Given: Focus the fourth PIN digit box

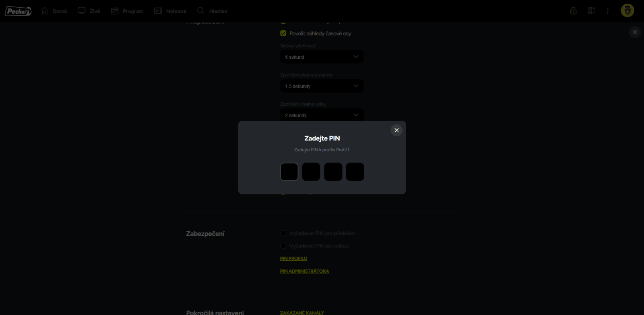Looking at the screenshot, I should pyautogui.click(x=355, y=172).
